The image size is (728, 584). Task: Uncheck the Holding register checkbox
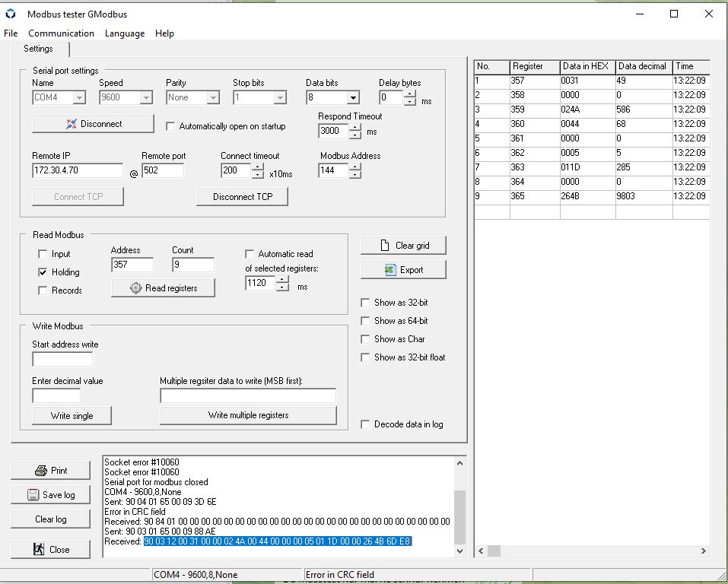pos(43,272)
